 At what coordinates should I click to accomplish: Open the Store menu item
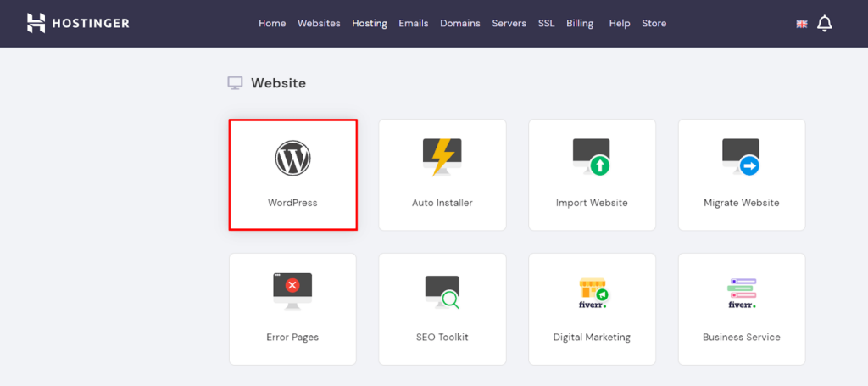coord(654,23)
